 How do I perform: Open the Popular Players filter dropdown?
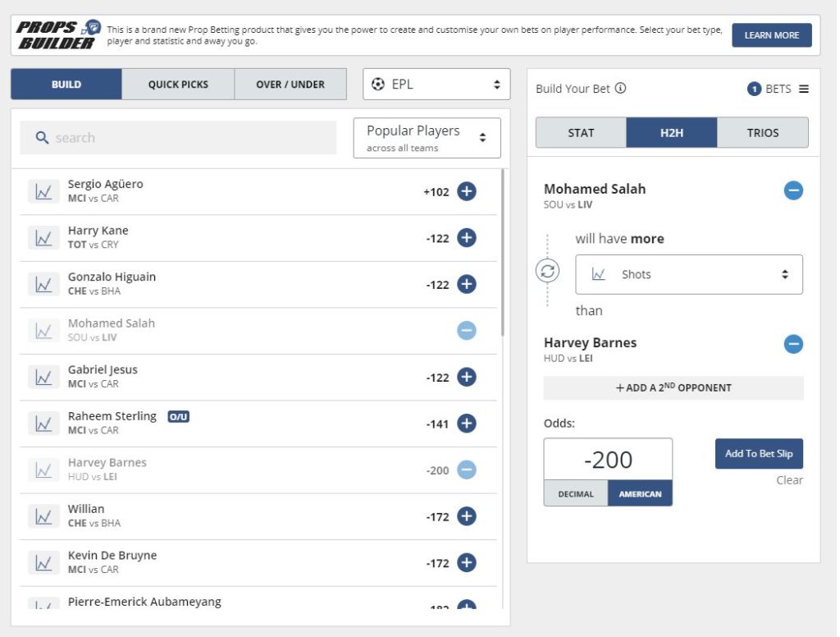(x=427, y=139)
